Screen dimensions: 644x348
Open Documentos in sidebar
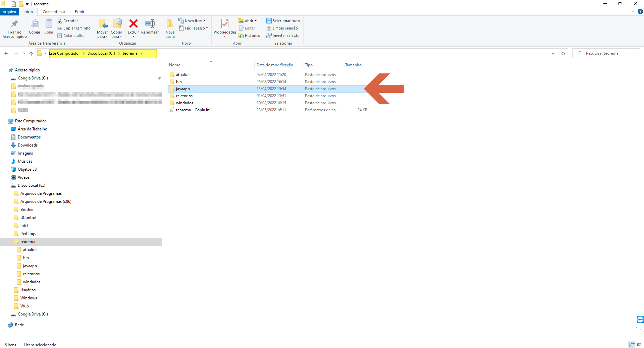pyautogui.click(x=29, y=137)
